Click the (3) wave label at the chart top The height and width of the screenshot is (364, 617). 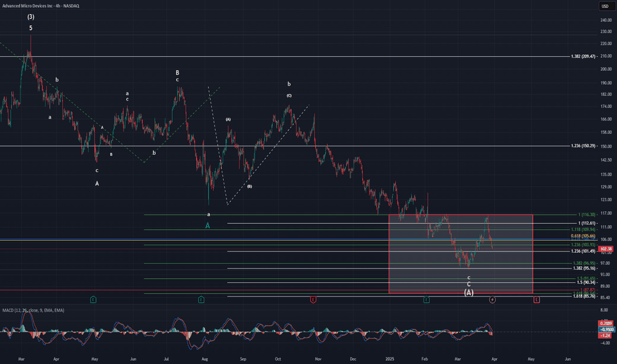[x=30, y=17]
